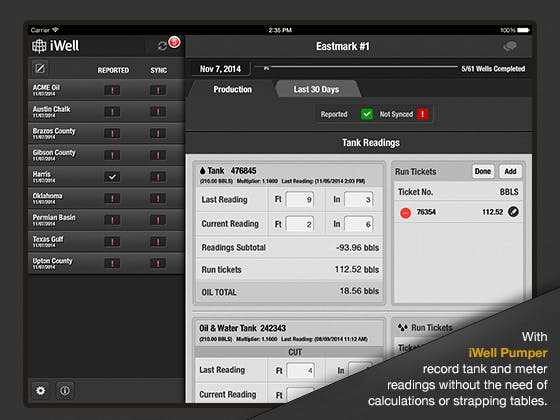
Task: Tap Brazos County reported alert indicator
Action: pos(112,134)
